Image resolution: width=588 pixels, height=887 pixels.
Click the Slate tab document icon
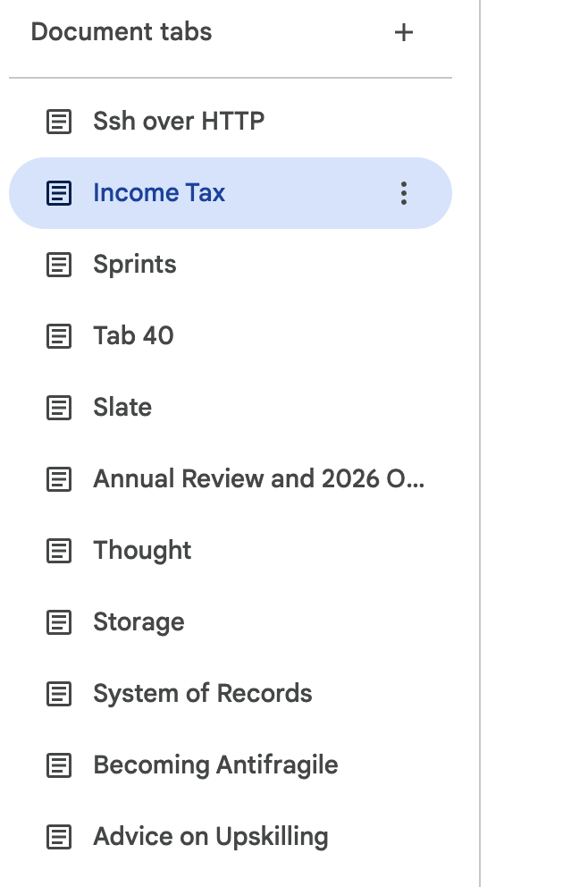(59, 408)
